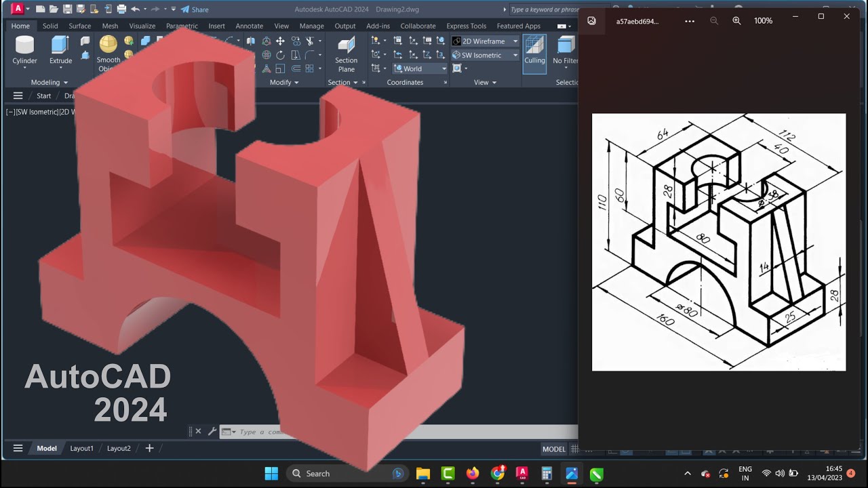868x488 pixels.
Task: Open the SW Isometric view dropdown
Action: coord(486,55)
